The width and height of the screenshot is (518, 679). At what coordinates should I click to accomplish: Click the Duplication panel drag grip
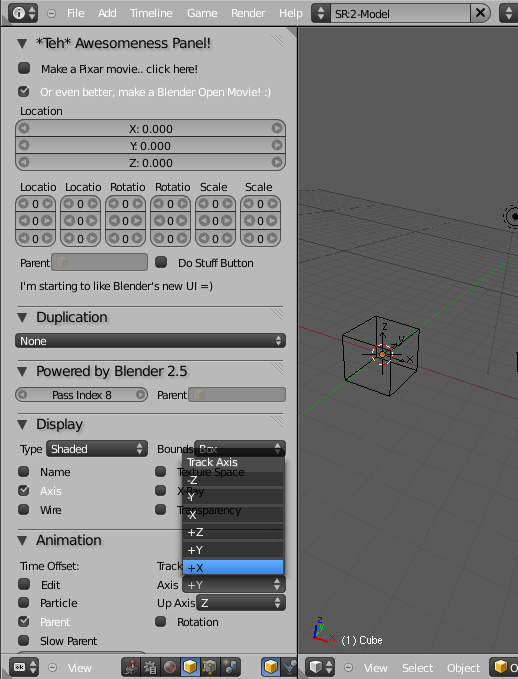pos(277,315)
